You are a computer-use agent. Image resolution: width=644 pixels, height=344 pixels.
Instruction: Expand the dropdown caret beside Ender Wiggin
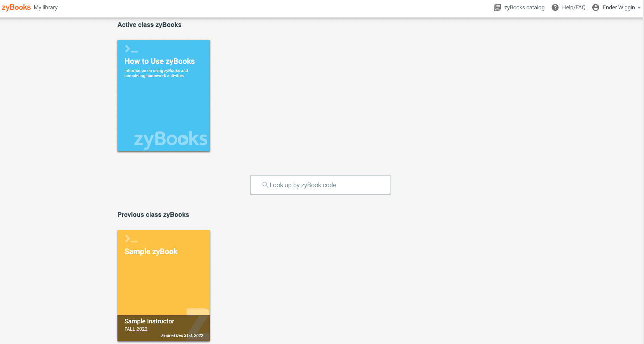pos(639,8)
